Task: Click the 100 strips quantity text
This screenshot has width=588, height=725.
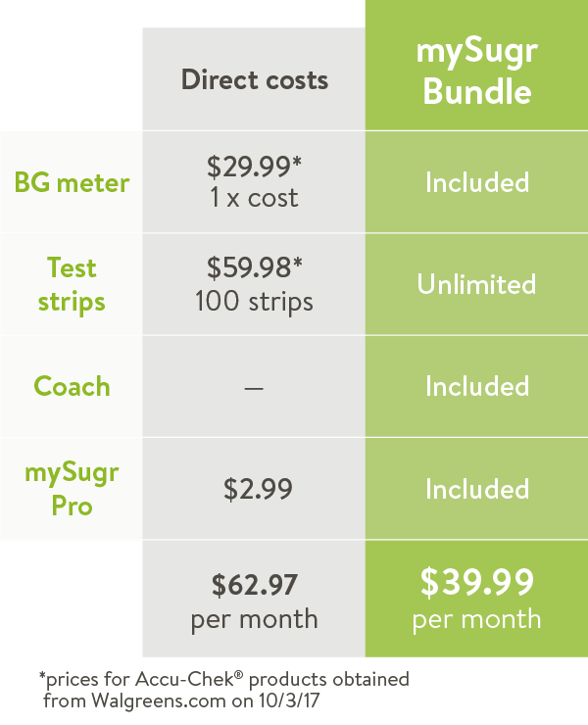Action: coord(254,302)
